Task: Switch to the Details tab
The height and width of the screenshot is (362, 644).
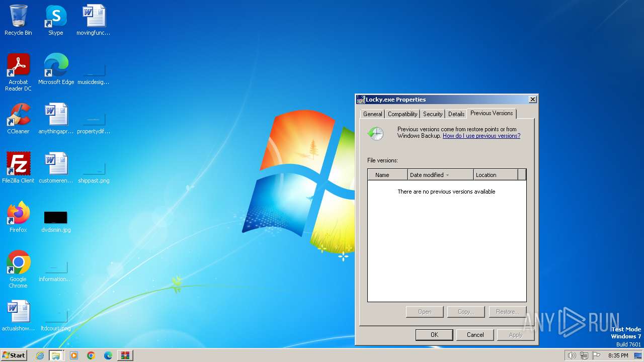Action: click(456, 114)
